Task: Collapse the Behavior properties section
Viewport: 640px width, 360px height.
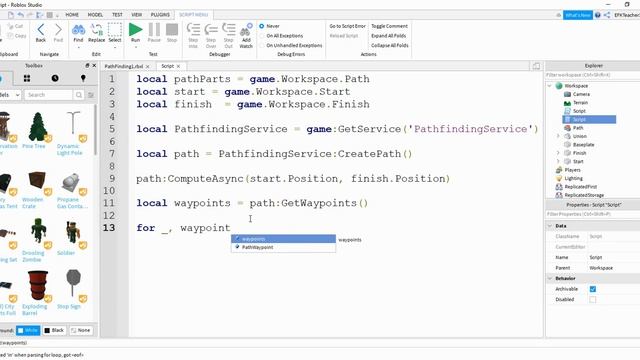Action: click(x=550, y=278)
